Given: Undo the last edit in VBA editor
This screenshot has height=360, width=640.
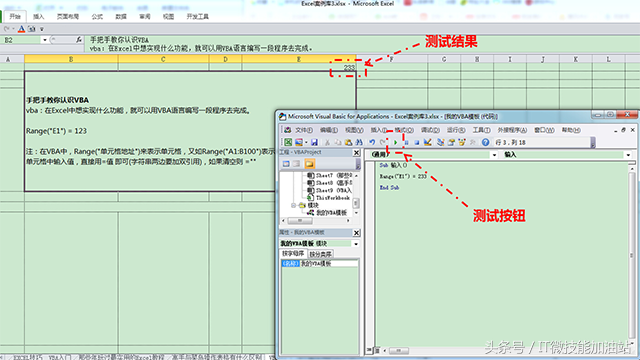Looking at the screenshot, I should [372, 142].
